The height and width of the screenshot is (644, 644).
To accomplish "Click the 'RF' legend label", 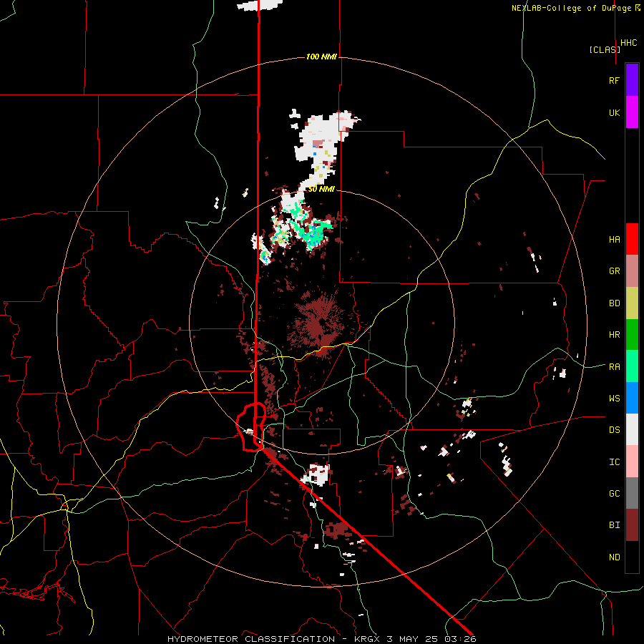I will 614,80.
